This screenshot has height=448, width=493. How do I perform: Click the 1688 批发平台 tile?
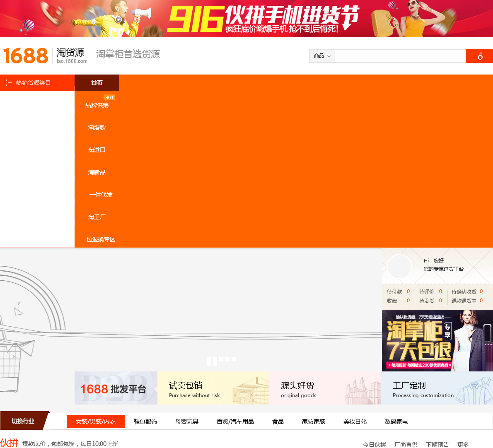tap(116, 388)
